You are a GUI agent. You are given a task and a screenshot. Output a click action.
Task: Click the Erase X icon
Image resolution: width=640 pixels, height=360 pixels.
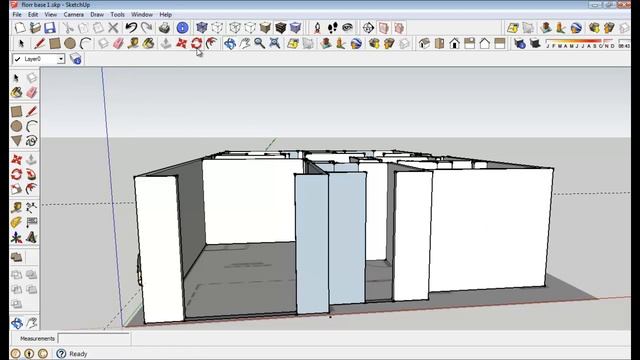point(113,28)
